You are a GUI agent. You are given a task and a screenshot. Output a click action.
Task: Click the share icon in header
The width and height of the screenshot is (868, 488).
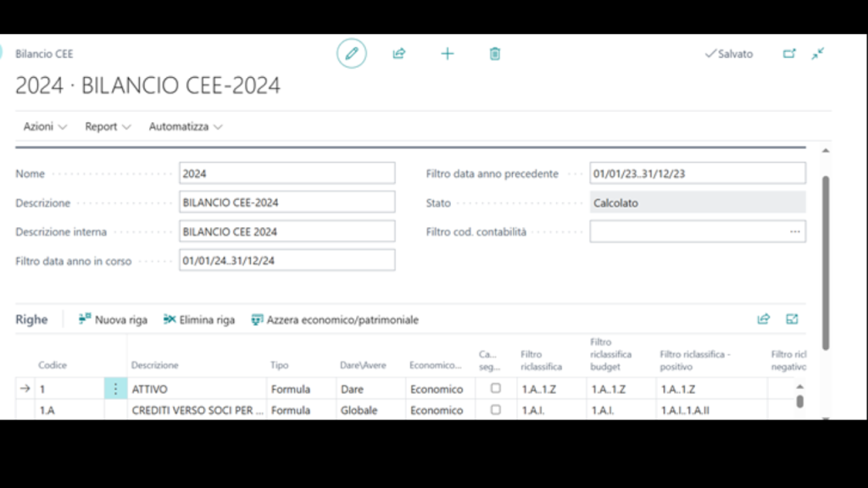click(x=399, y=53)
